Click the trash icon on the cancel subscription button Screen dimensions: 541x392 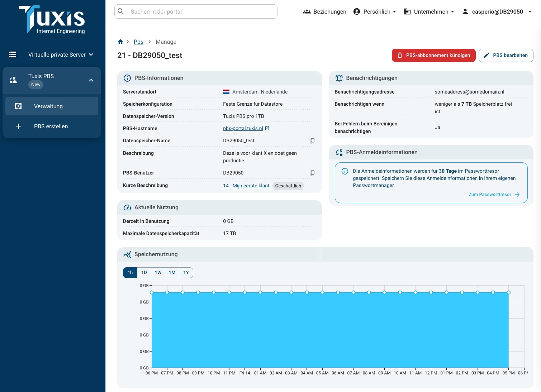tap(400, 55)
